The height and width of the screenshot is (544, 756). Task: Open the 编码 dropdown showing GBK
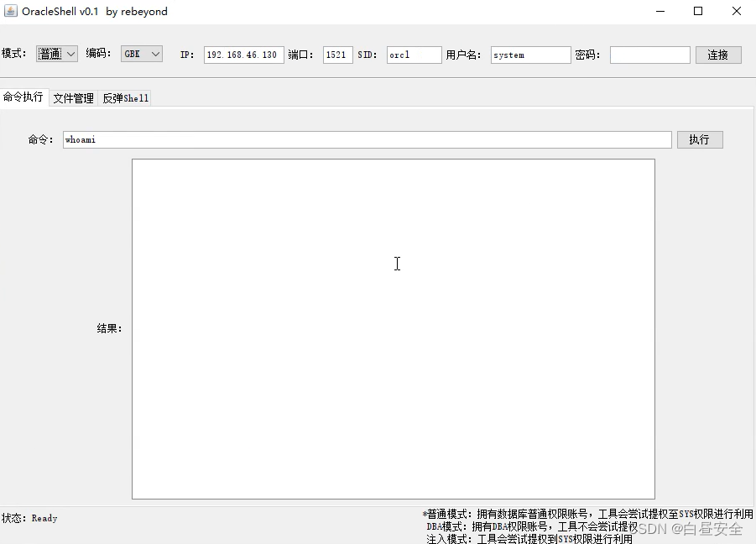(141, 54)
